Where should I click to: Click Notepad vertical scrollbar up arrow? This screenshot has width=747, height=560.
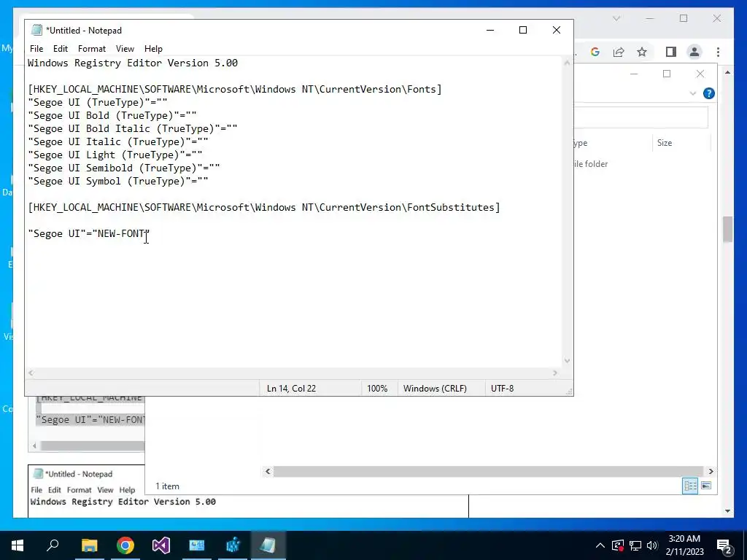pos(567,63)
